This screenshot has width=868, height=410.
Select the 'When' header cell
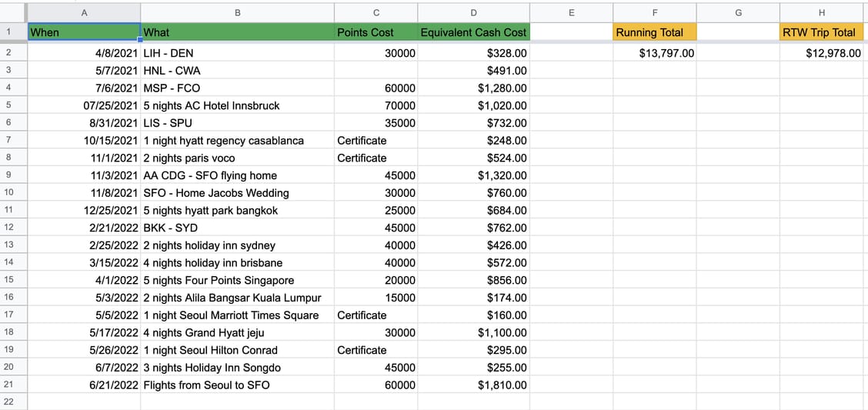(84, 32)
